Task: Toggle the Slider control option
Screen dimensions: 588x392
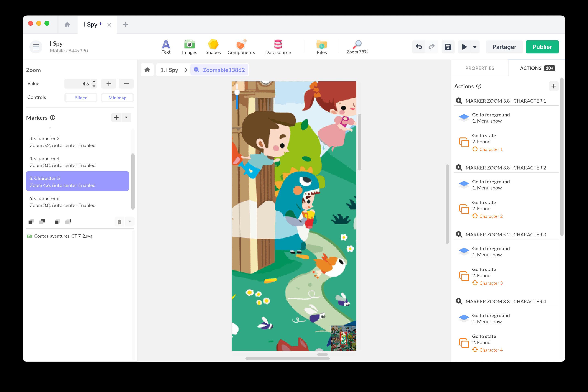Action: 81,97
